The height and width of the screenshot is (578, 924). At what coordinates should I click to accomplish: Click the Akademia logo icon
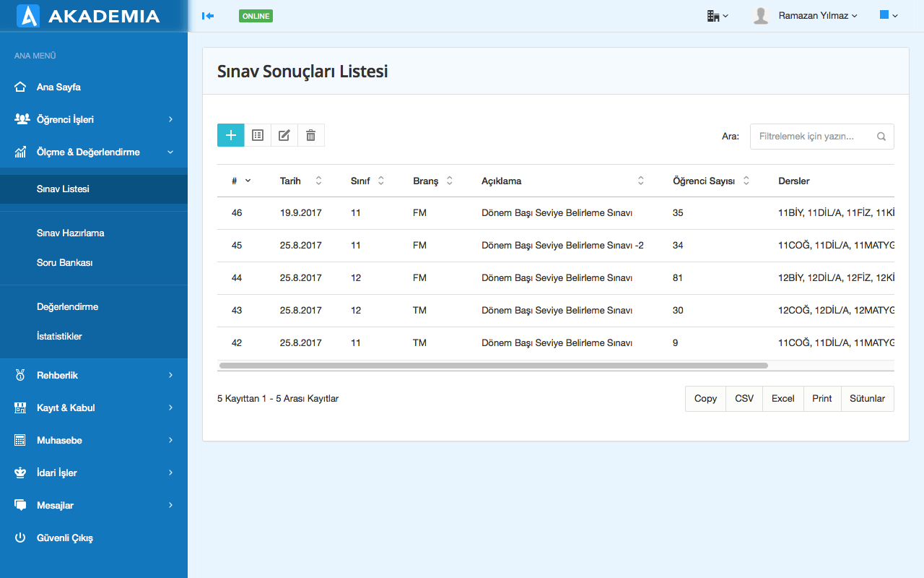[27, 16]
